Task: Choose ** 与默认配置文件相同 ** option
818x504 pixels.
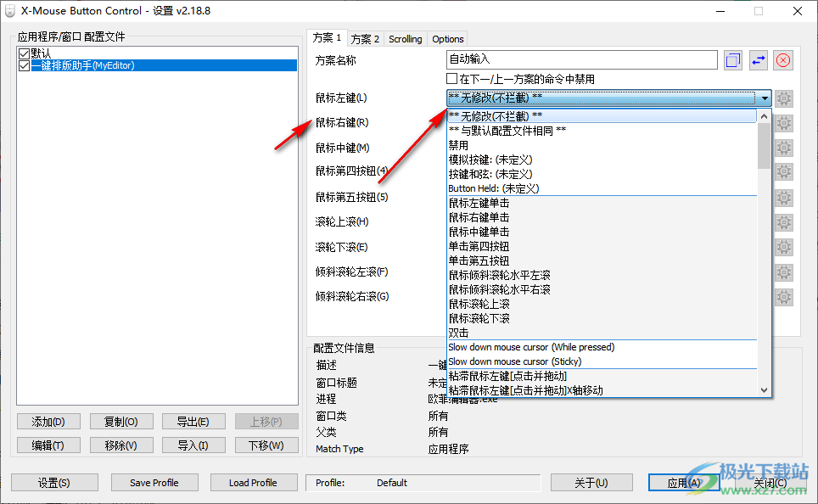Action: (x=602, y=131)
